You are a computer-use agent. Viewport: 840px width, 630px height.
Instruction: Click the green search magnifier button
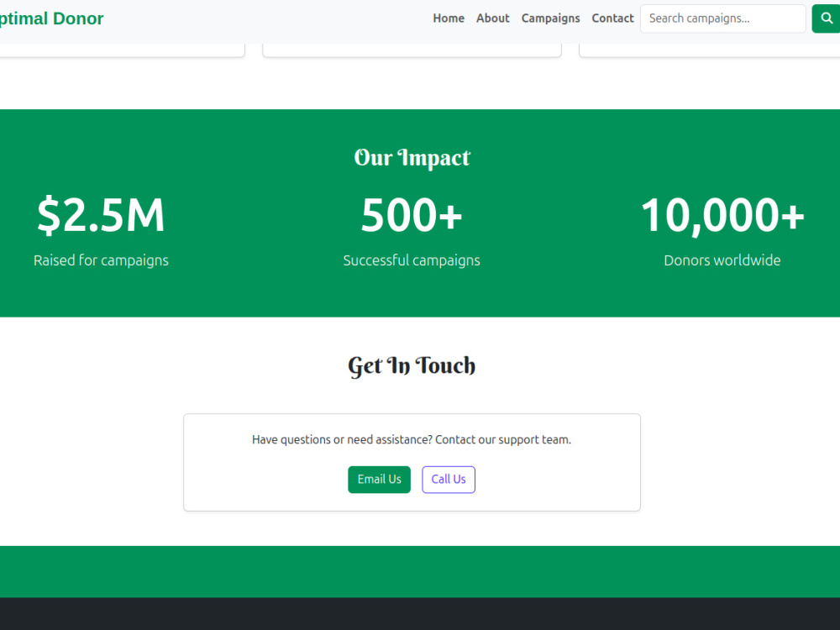click(826, 18)
